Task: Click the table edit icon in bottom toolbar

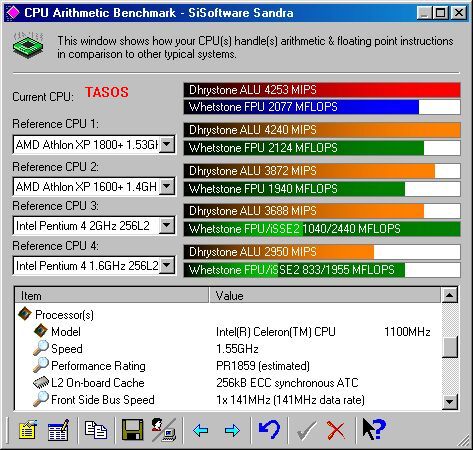Action: pyautogui.click(x=59, y=430)
